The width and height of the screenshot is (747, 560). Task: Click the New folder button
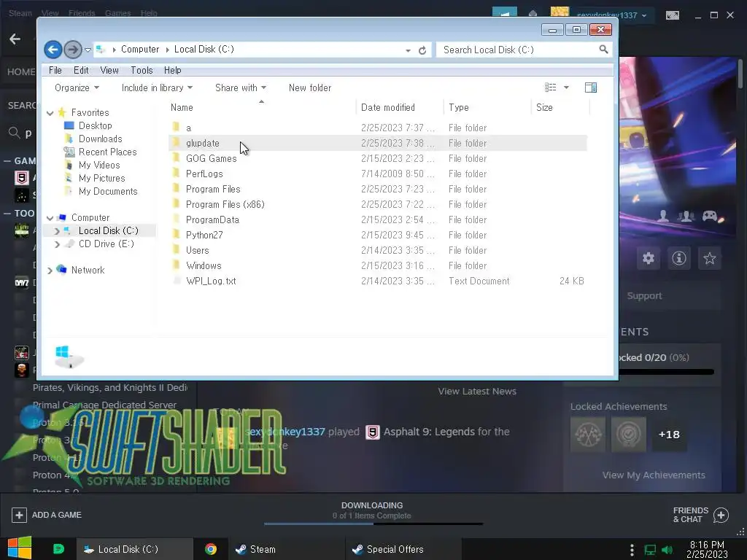coord(309,87)
